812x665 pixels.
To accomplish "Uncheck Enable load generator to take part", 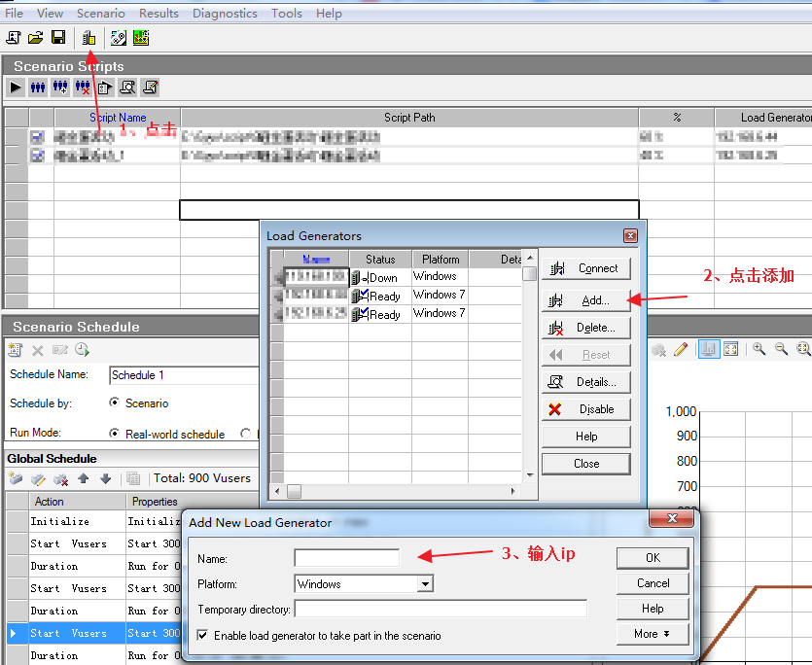I will [x=202, y=635].
